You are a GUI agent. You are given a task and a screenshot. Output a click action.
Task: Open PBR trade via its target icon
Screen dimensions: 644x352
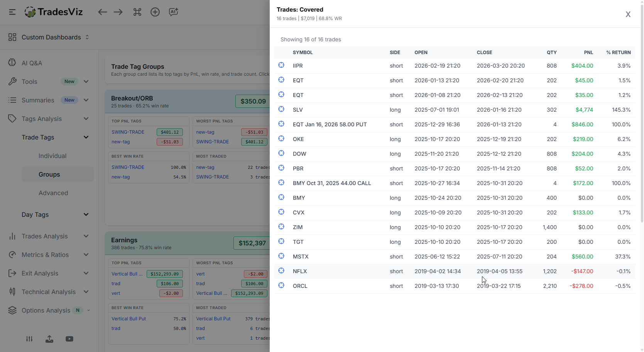[x=281, y=168]
